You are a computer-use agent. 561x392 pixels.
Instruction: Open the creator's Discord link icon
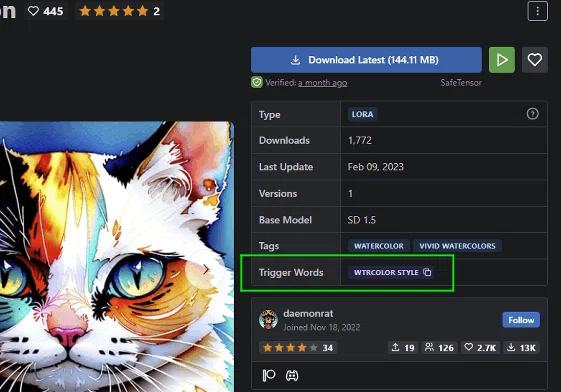292,375
